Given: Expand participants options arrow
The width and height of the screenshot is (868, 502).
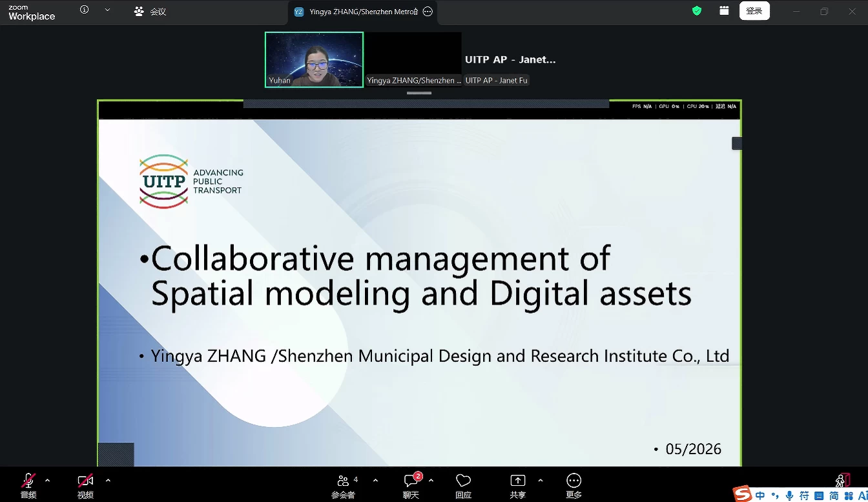Looking at the screenshot, I should [375, 480].
